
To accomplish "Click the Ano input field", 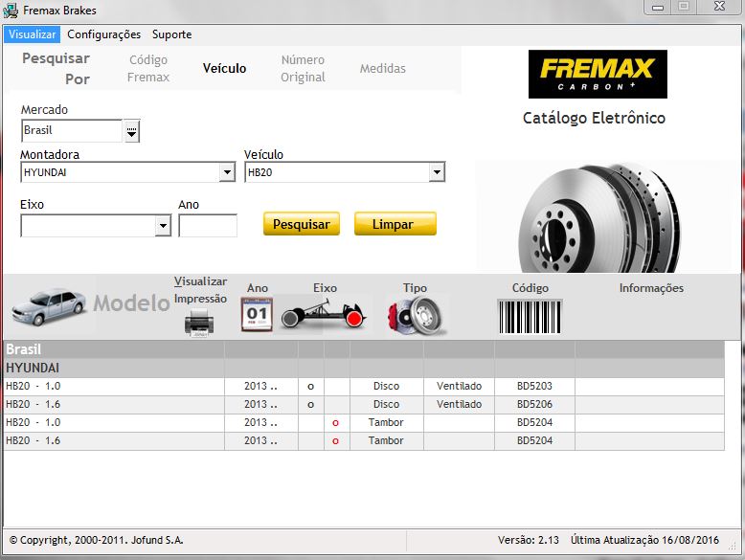I will 207,226.
